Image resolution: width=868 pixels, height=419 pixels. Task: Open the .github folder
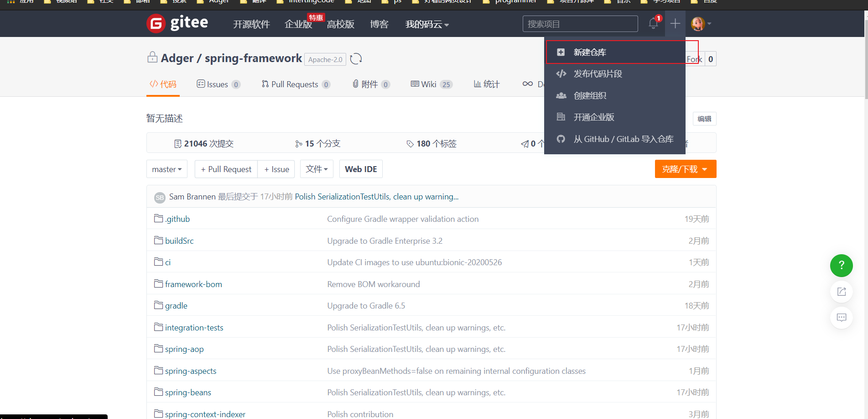point(177,219)
